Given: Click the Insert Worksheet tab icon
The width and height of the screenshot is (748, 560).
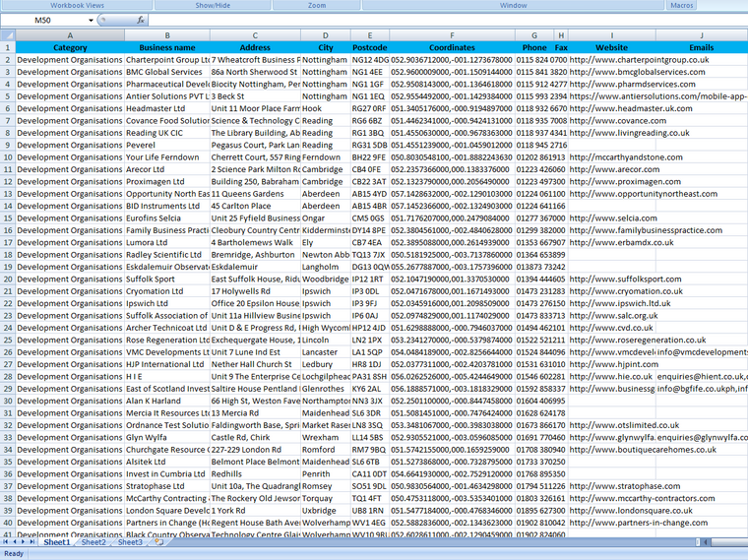Looking at the screenshot, I should (158, 542).
